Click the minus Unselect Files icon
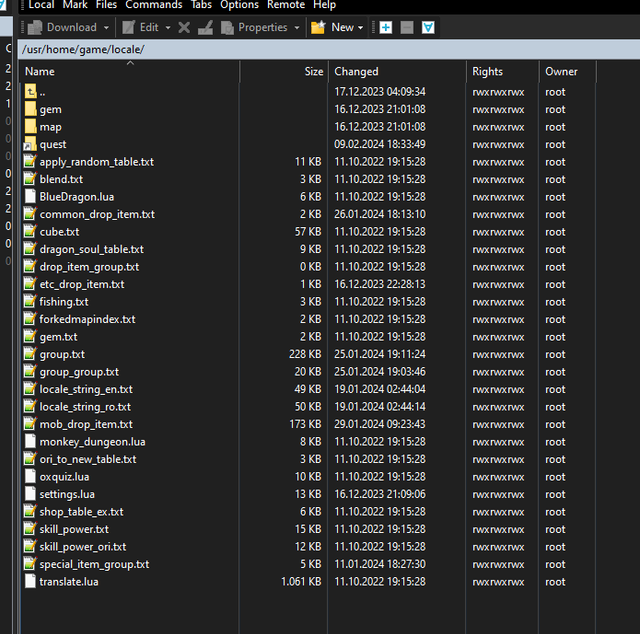Image resolution: width=640 pixels, height=634 pixels. point(407,28)
